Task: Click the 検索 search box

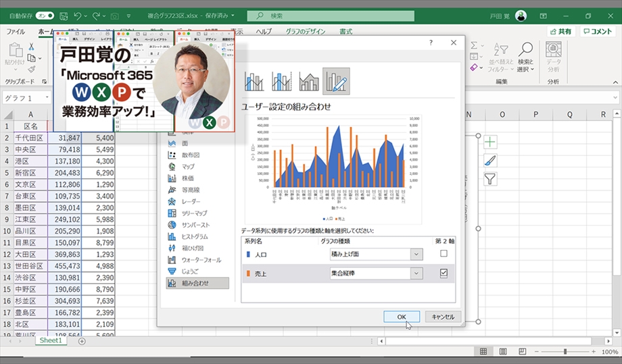Action: 331,16
